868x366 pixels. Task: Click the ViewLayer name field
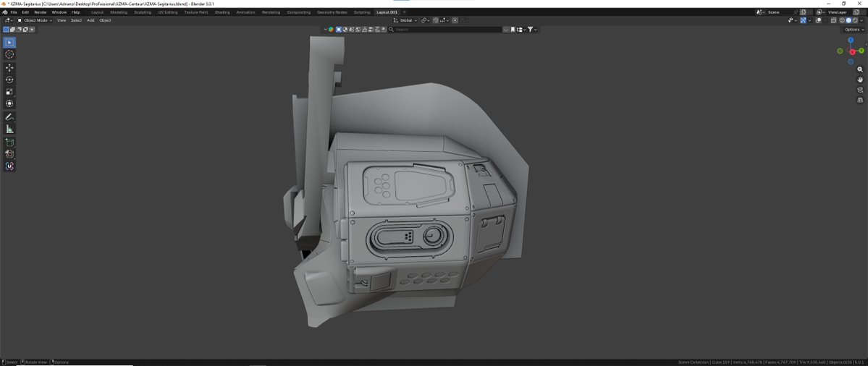[x=838, y=12]
